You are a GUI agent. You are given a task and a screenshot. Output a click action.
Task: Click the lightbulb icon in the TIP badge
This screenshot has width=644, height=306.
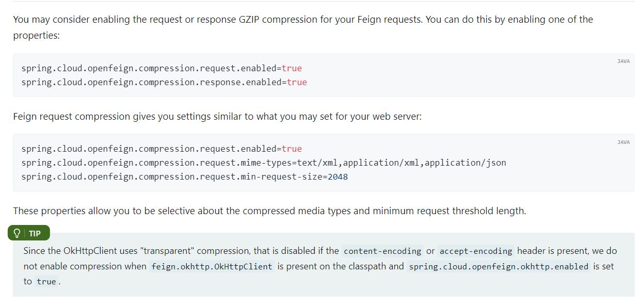17,233
